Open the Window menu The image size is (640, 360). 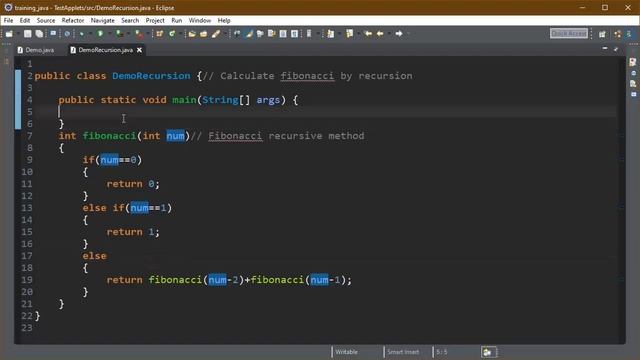point(200,20)
